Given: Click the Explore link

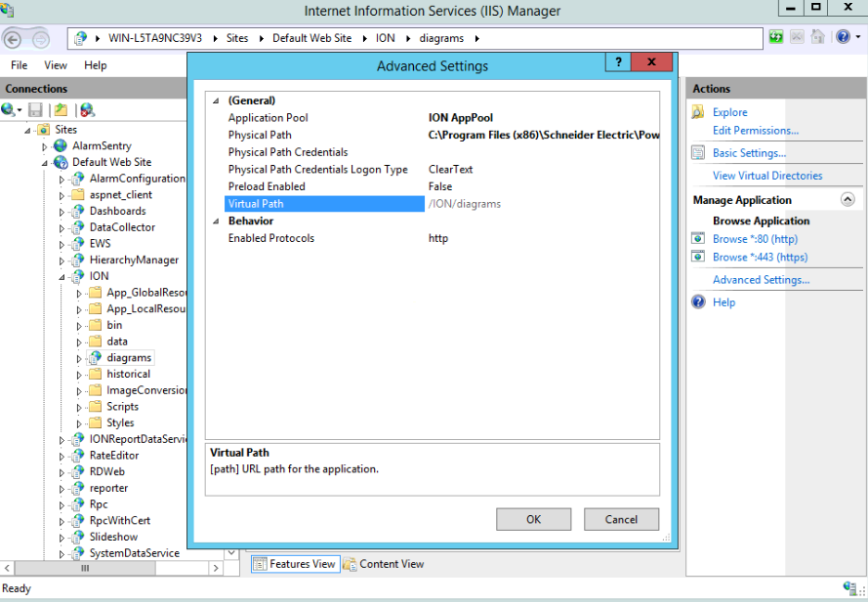Looking at the screenshot, I should pos(729,112).
